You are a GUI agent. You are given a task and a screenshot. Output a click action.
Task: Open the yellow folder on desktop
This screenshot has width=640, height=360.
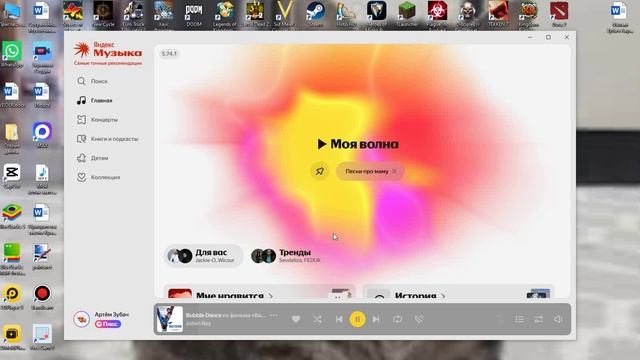11,137
